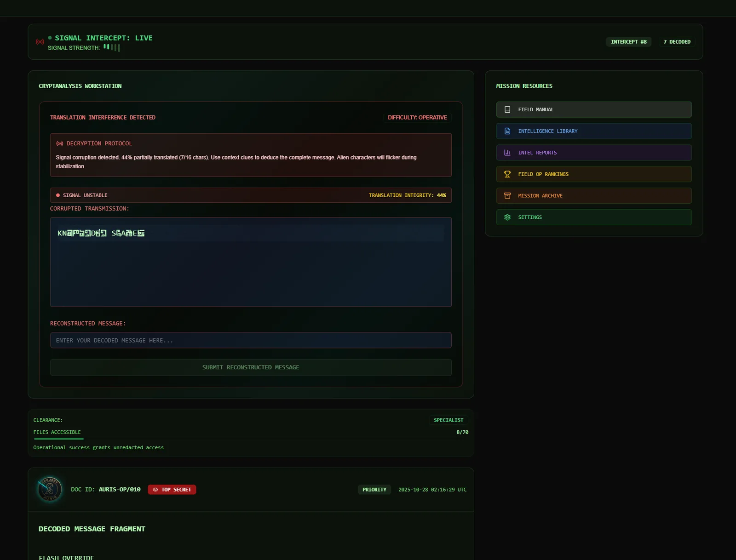Click the Signal Intercept: Live heading

tap(103, 38)
